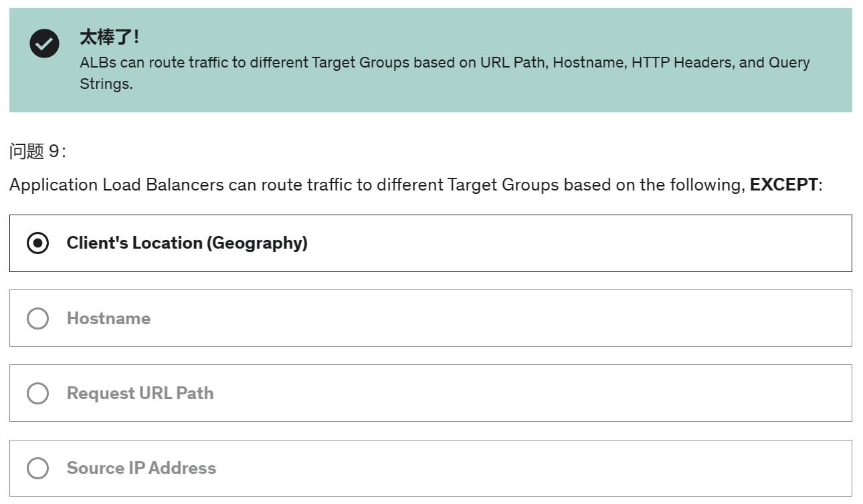Click the "Source IP Address" answer text
Viewport: 863px width, 504px height.
(x=141, y=468)
